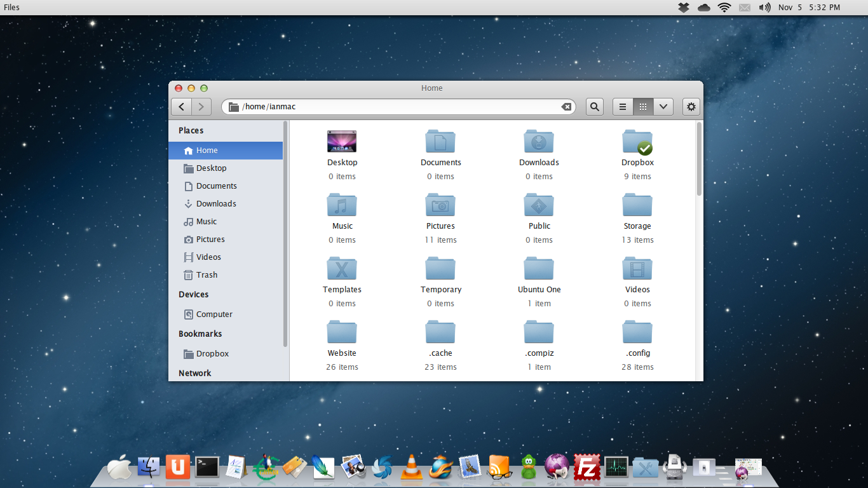The height and width of the screenshot is (488, 868).
Task: Launch VLC cone icon in the dock
Action: [x=412, y=468]
